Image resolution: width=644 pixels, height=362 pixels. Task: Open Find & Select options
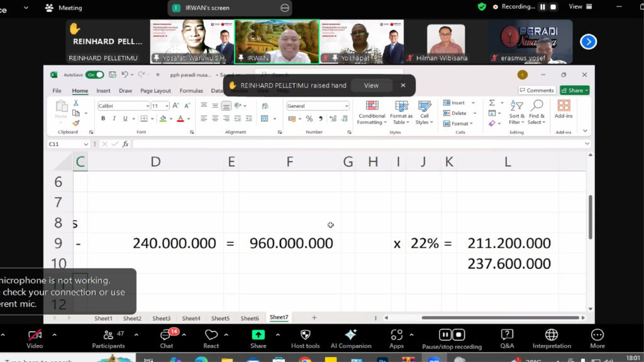tap(536, 112)
